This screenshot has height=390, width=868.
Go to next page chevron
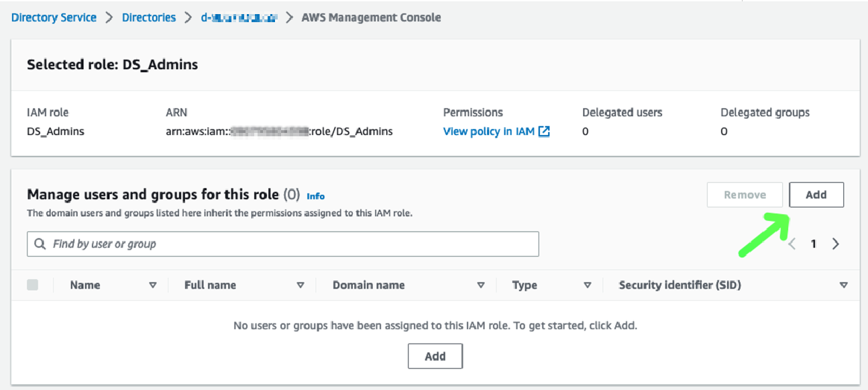[x=836, y=244]
